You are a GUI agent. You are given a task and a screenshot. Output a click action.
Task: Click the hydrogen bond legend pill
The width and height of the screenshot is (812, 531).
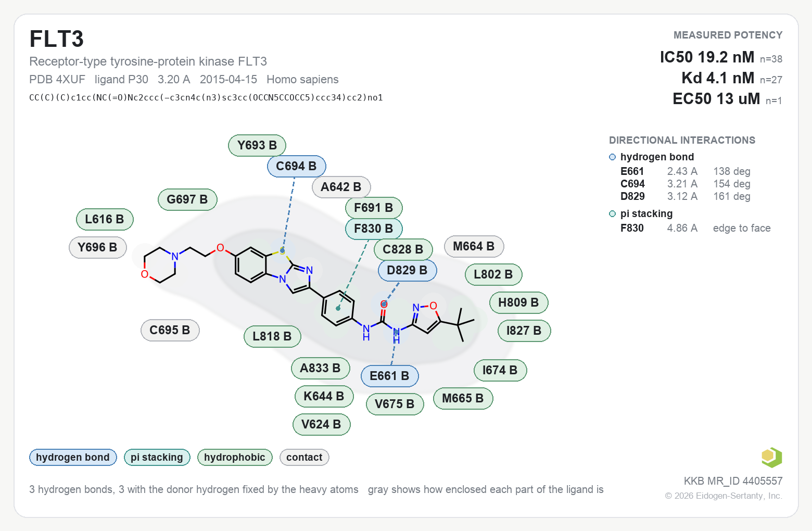tap(73, 458)
